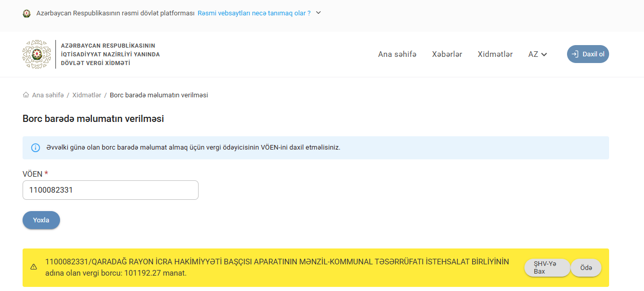Expand the official websites info chevron

tap(318, 13)
